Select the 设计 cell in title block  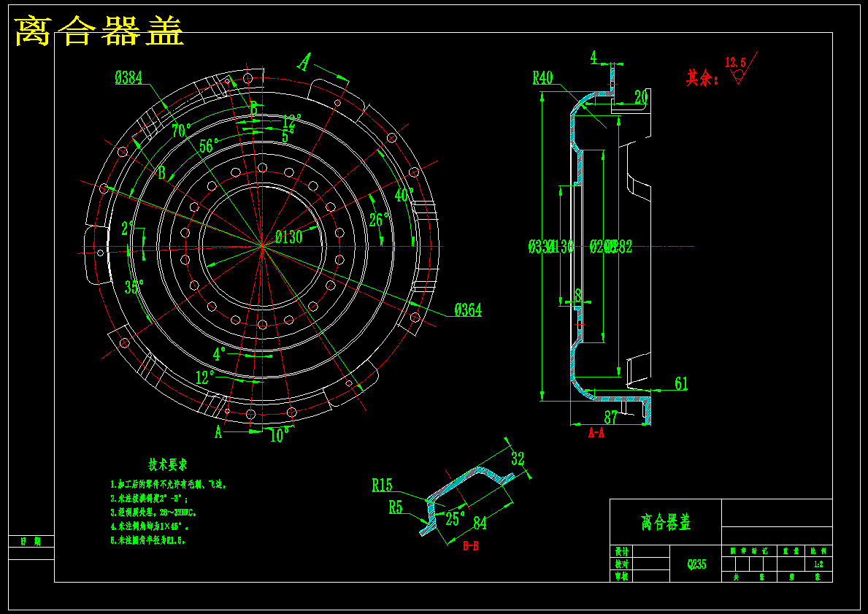tap(622, 551)
